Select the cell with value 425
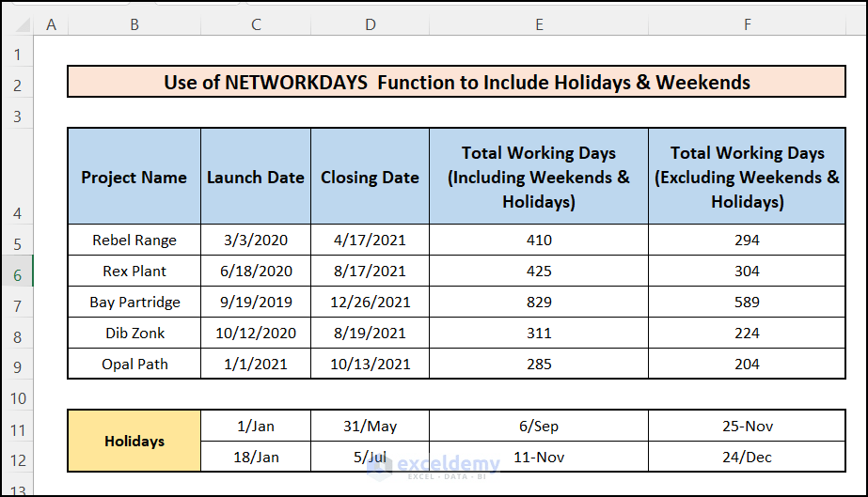 [539, 271]
